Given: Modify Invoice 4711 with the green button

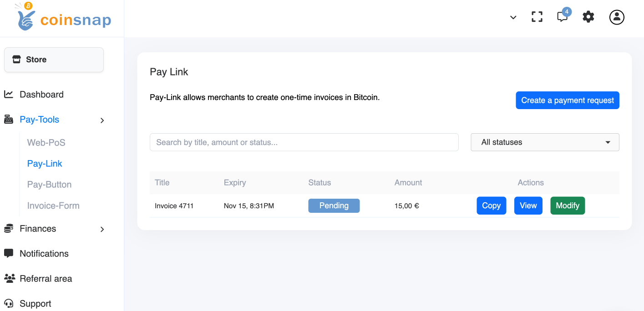Looking at the screenshot, I should click(x=567, y=206).
